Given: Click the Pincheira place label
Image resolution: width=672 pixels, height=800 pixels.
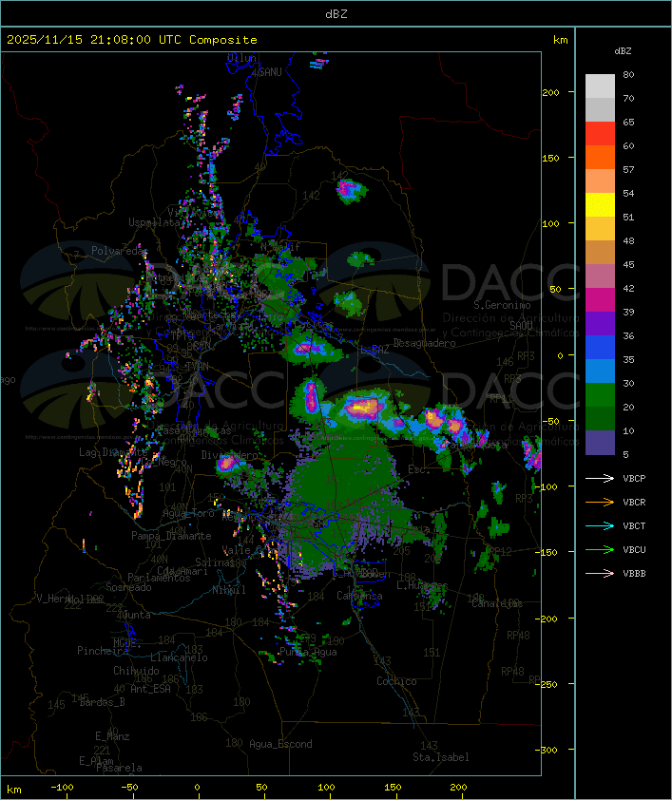Looking at the screenshot, I should (103, 651).
